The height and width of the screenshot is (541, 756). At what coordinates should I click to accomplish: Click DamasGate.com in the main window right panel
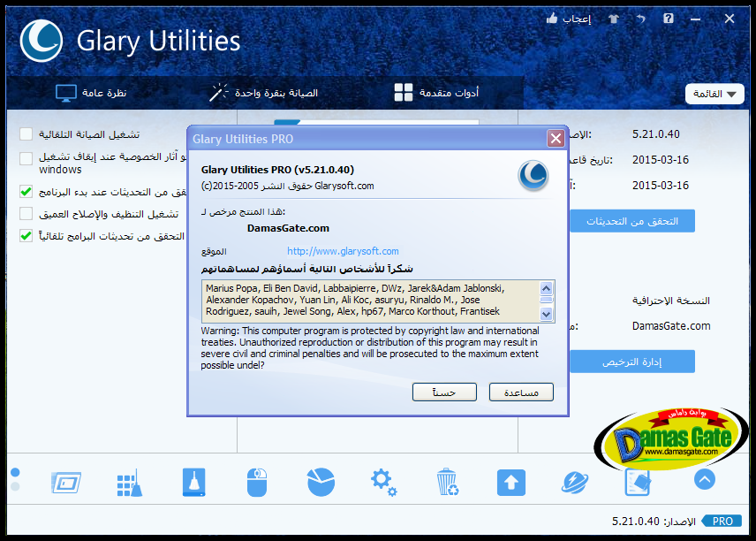pyautogui.click(x=671, y=326)
